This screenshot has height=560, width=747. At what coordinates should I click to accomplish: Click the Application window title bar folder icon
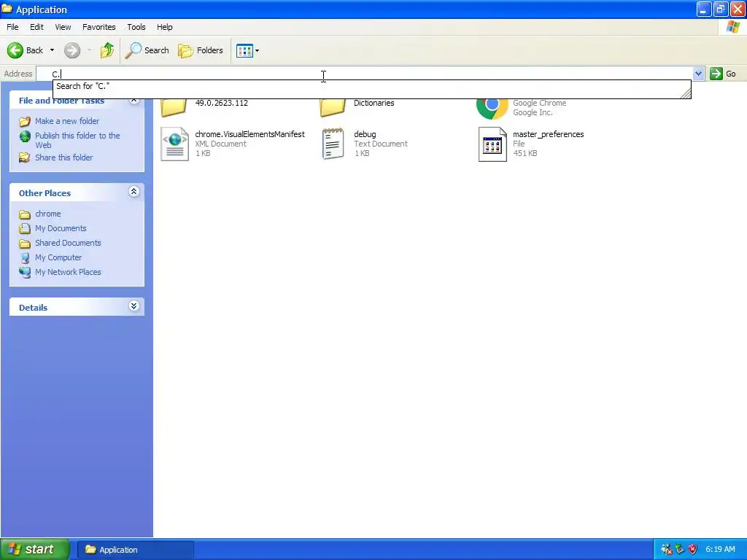(7, 9)
